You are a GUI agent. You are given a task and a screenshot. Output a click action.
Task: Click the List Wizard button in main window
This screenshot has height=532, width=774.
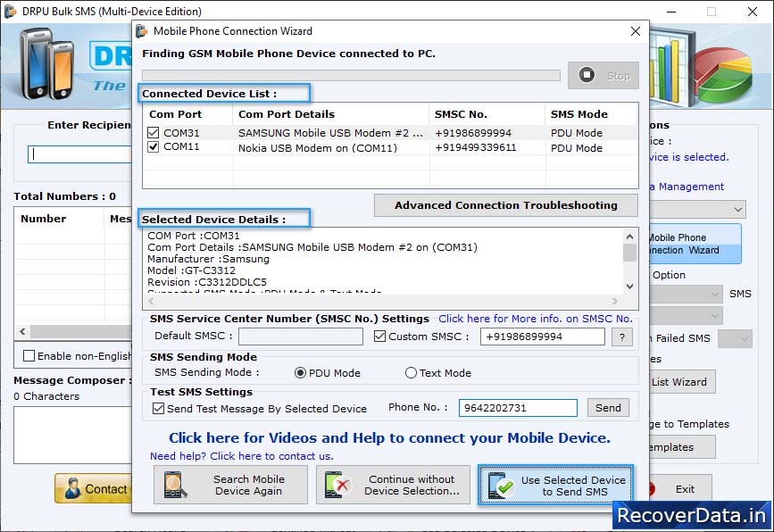(683, 382)
